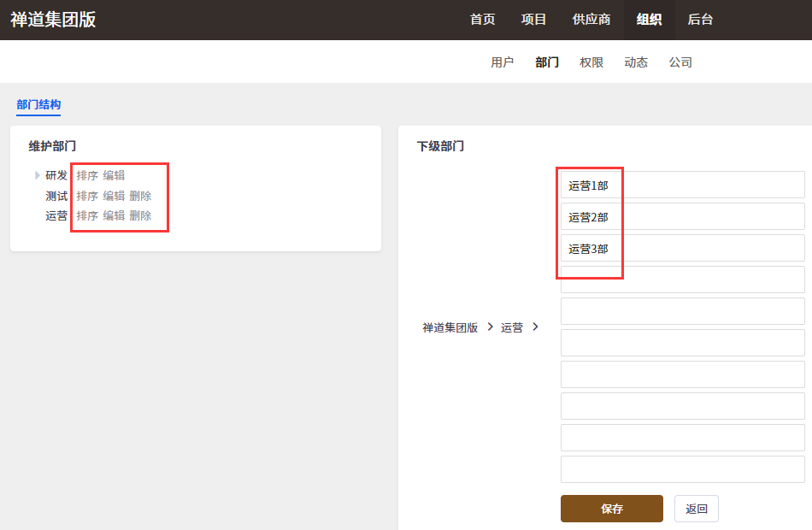
Task: Open the 首页 menu
Action: click(x=482, y=20)
